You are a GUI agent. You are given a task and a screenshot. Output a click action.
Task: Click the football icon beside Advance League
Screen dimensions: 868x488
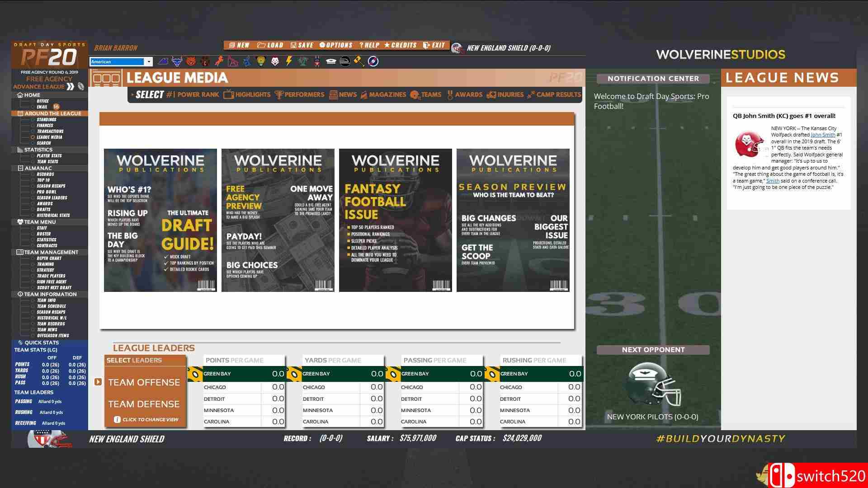point(81,86)
